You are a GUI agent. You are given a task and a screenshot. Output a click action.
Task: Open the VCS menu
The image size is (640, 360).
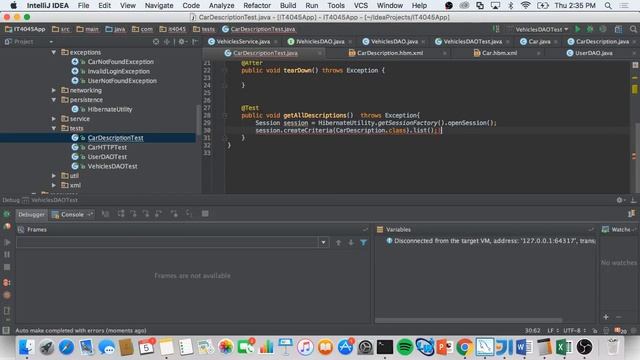pos(360,6)
